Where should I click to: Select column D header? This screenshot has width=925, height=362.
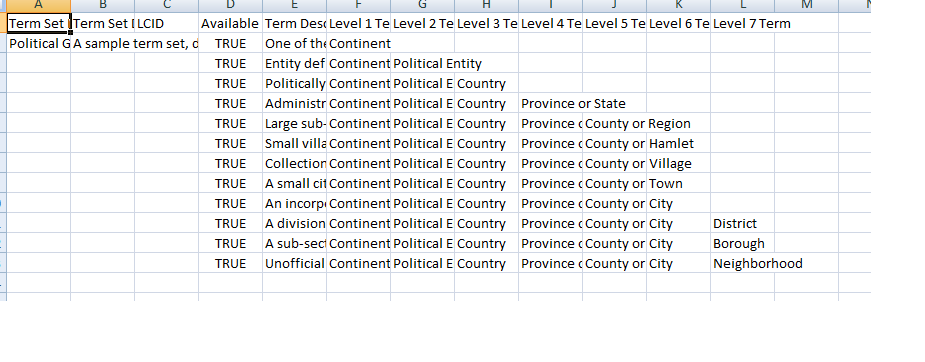[231, 6]
